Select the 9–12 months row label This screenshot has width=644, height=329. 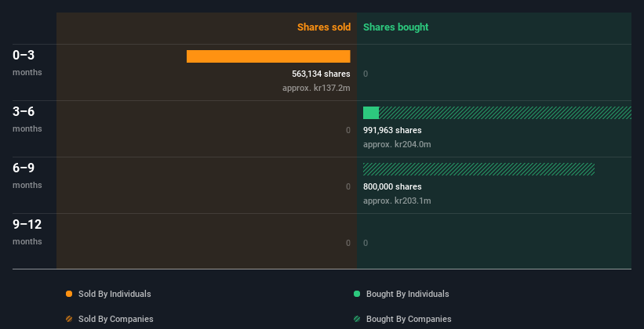point(27,232)
